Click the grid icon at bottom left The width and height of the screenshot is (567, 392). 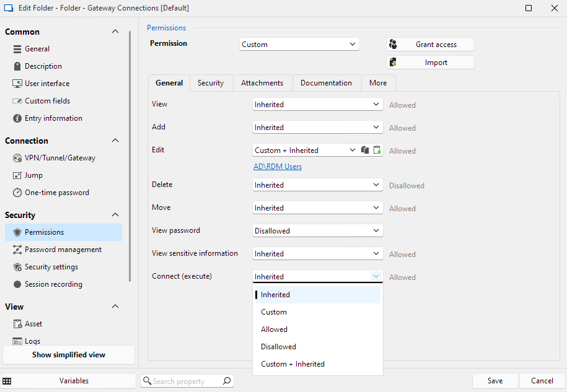click(x=7, y=381)
